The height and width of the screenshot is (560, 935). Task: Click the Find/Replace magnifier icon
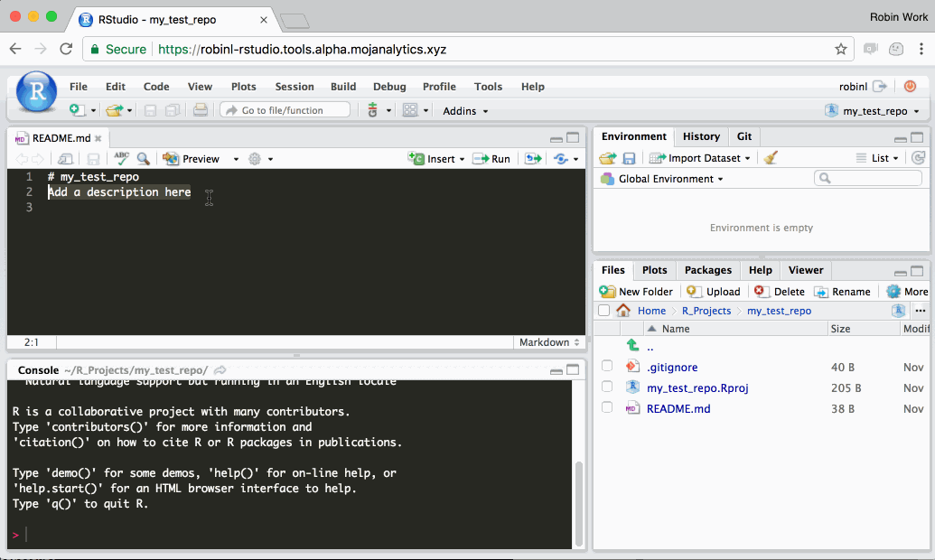(143, 159)
